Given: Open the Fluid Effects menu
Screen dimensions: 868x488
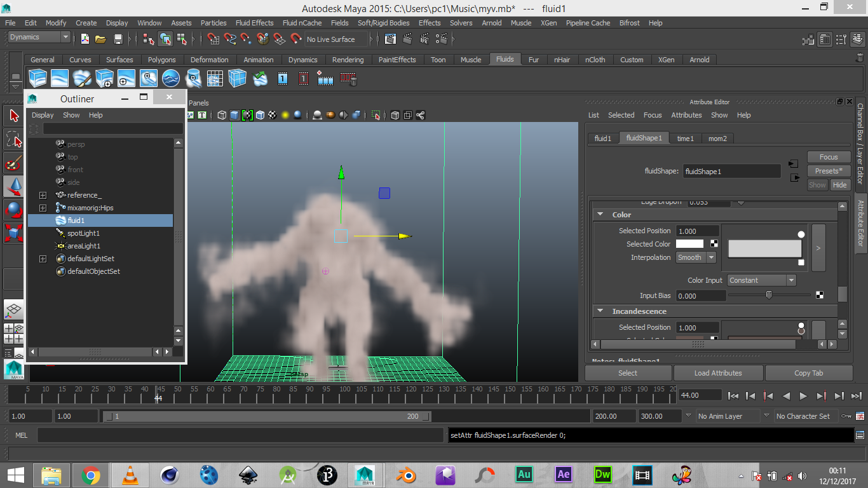Looking at the screenshot, I should (254, 23).
